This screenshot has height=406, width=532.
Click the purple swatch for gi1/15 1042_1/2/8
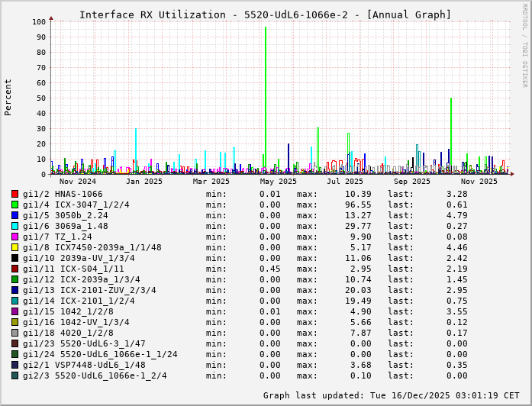[15, 311]
